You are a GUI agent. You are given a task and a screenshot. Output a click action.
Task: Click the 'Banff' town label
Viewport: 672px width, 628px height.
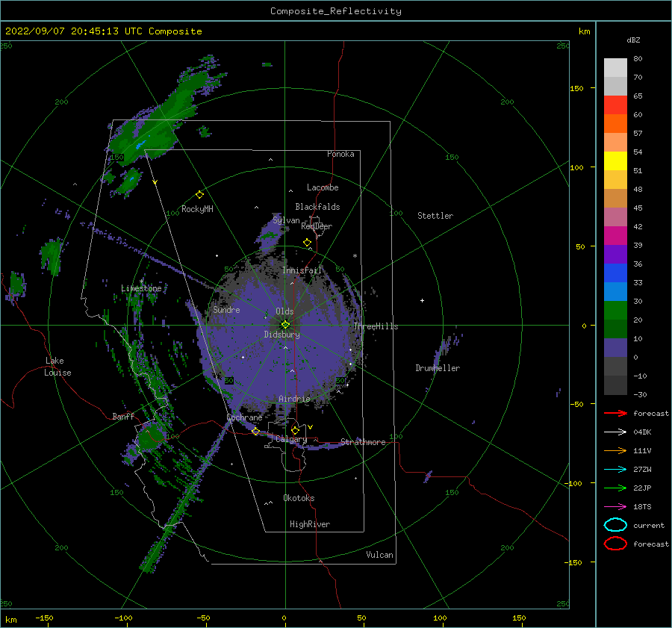pyautogui.click(x=123, y=416)
